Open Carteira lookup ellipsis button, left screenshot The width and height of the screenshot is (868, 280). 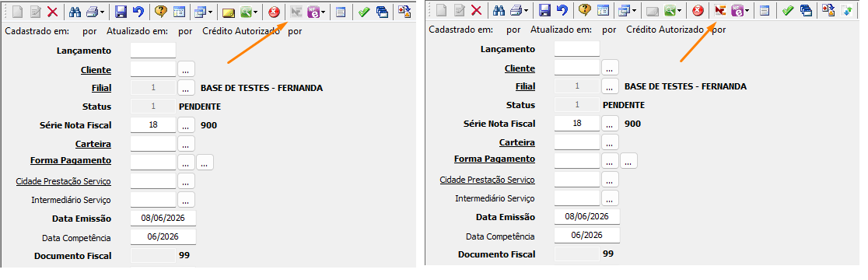[186, 144]
